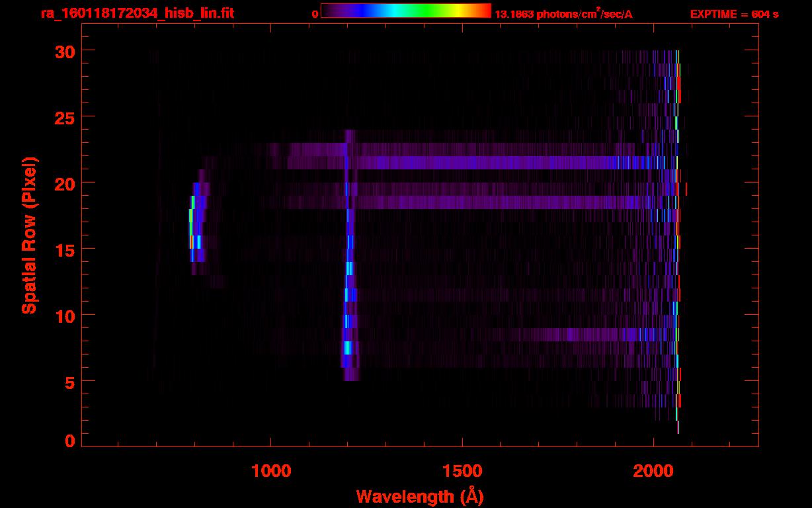Click the file name ra_160118172034_hisb_lin.fit
812x508 pixels.
pyautogui.click(x=137, y=13)
